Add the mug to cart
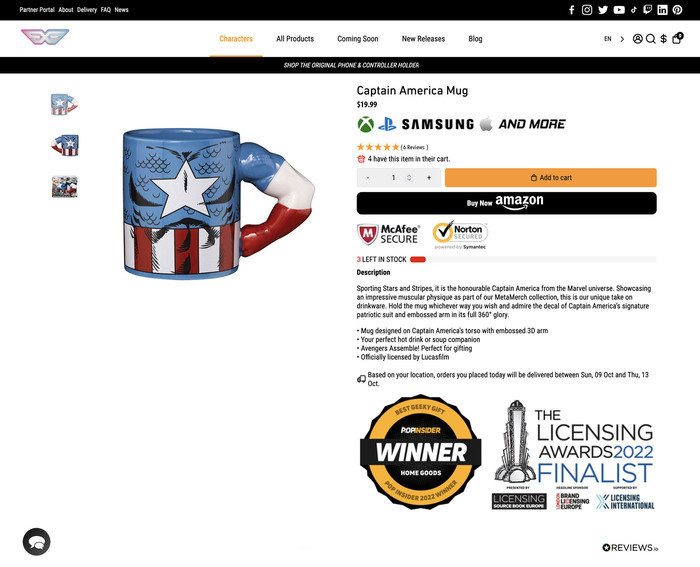The height and width of the screenshot is (567, 700). 550,177
